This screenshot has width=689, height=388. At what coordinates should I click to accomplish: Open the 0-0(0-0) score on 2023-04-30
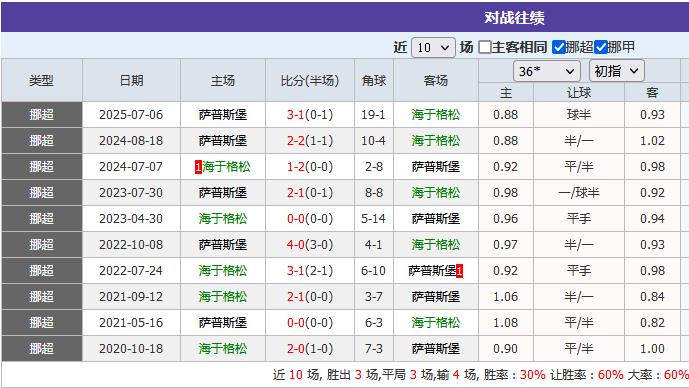(310, 218)
